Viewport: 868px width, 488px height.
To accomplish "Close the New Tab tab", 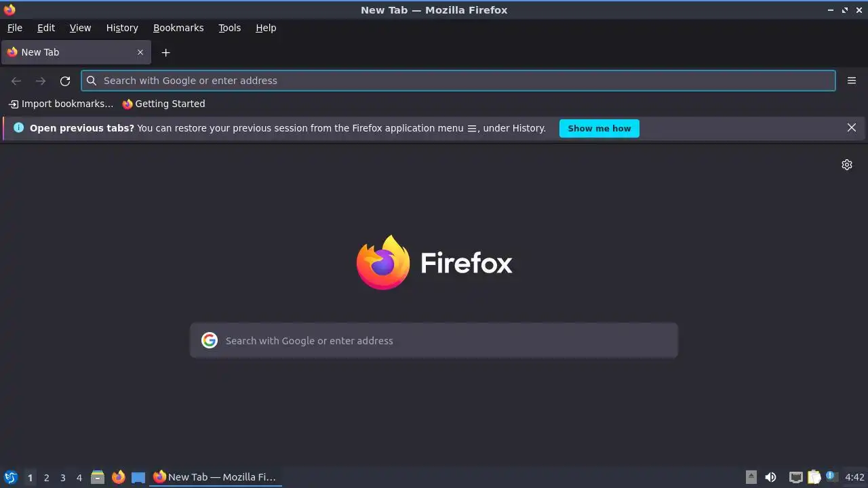I will click(140, 52).
